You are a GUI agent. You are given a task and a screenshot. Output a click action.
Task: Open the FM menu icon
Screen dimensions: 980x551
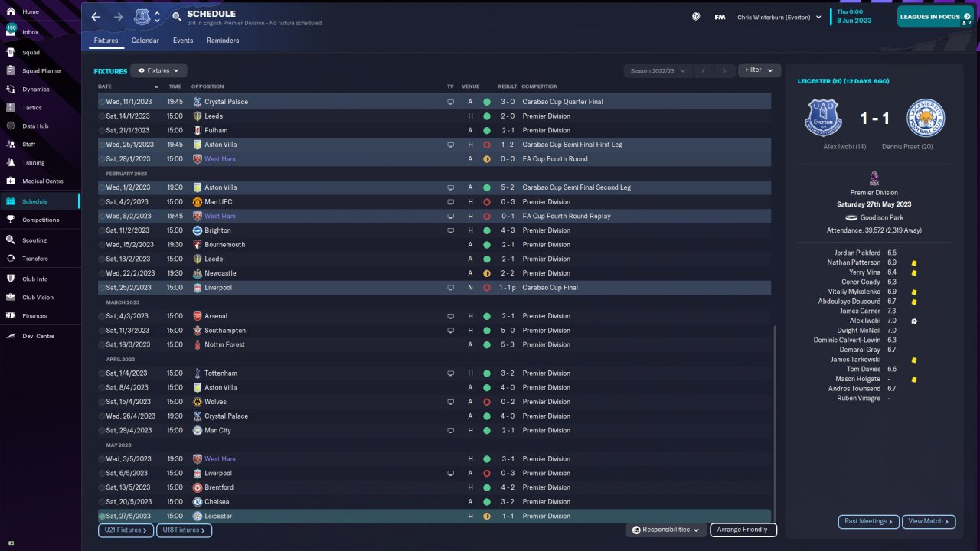720,17
